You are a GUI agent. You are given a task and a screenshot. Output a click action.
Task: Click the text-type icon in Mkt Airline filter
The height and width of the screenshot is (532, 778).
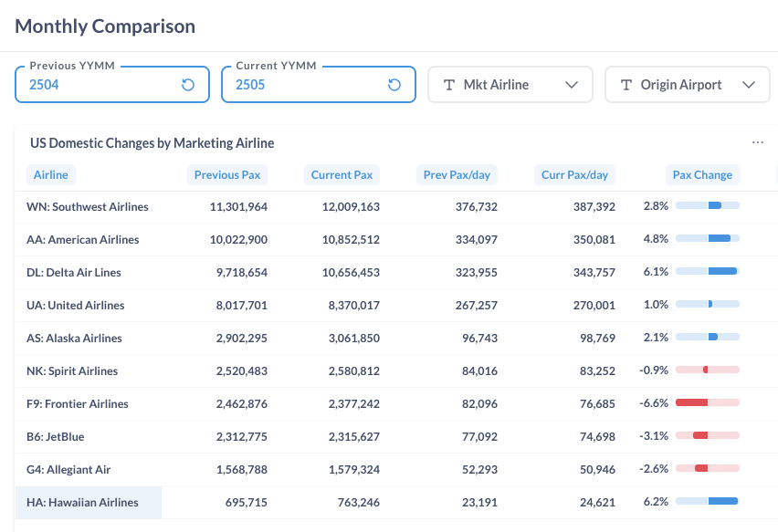pos(449,85)
